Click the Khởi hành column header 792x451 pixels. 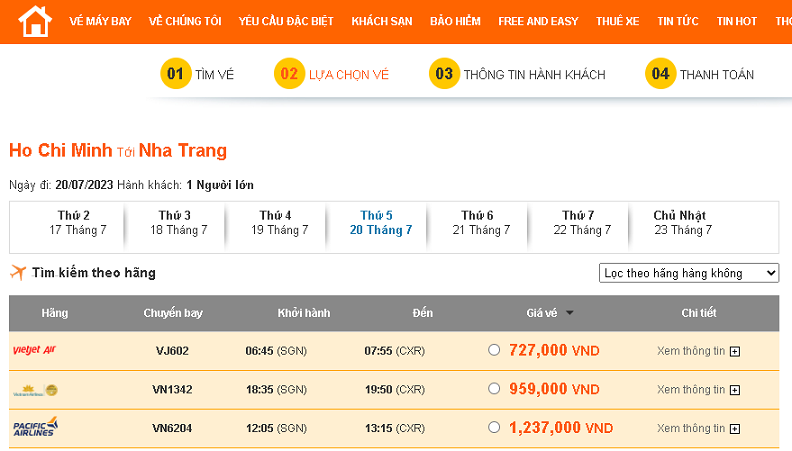304,313
